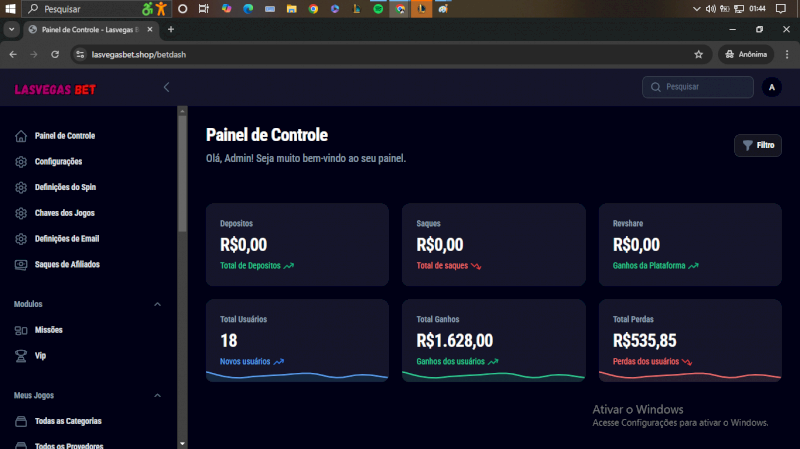
Task: Close the Painel de Controle tab
Action: 149,30
